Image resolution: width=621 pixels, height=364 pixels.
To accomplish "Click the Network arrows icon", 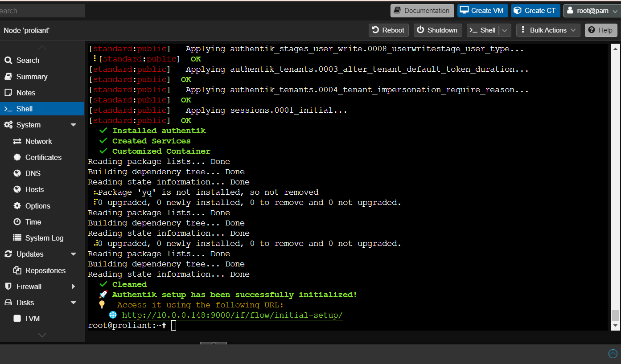I will tap(17, 141).
